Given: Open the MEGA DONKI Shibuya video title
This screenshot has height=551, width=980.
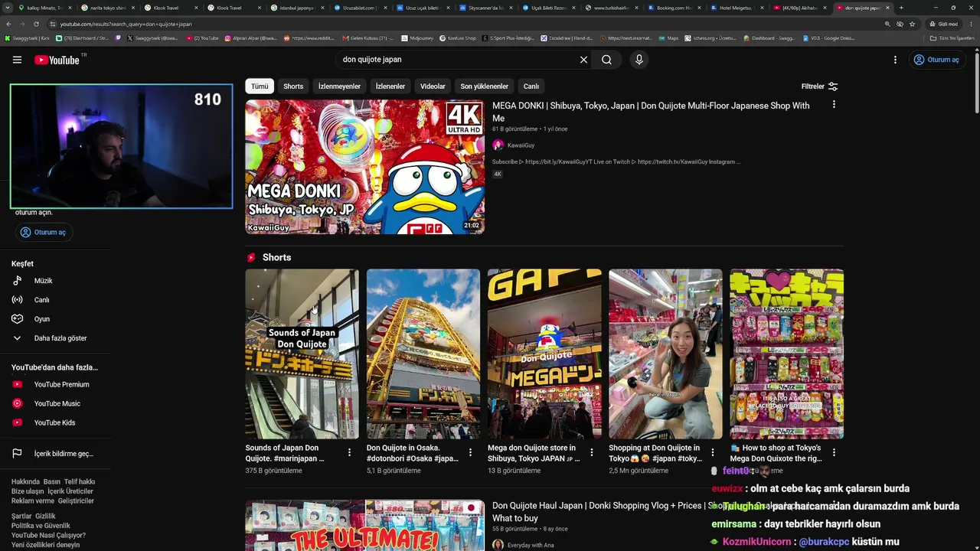Looking at the screenshot, I should point(651,112).
